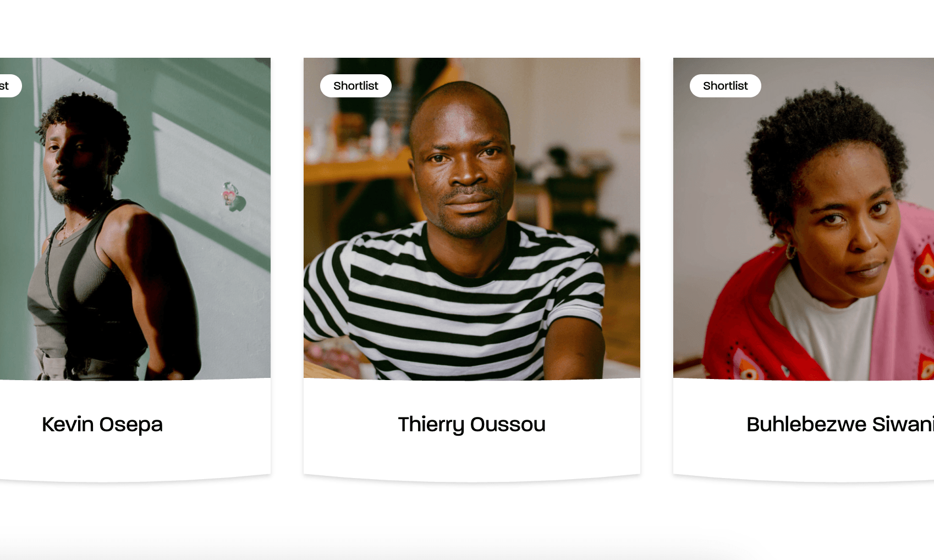Click the Shortlist badge on Buhlebezwe Siwani's card
The height and width of the screenshot is (560, 934).
point(725,86)
